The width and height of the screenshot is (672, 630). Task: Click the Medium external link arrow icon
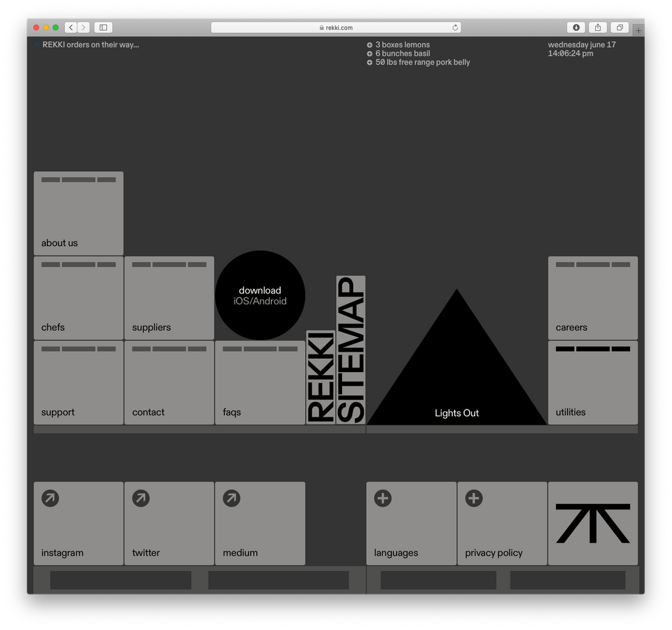pyautogui.click(x=231, y=498)
